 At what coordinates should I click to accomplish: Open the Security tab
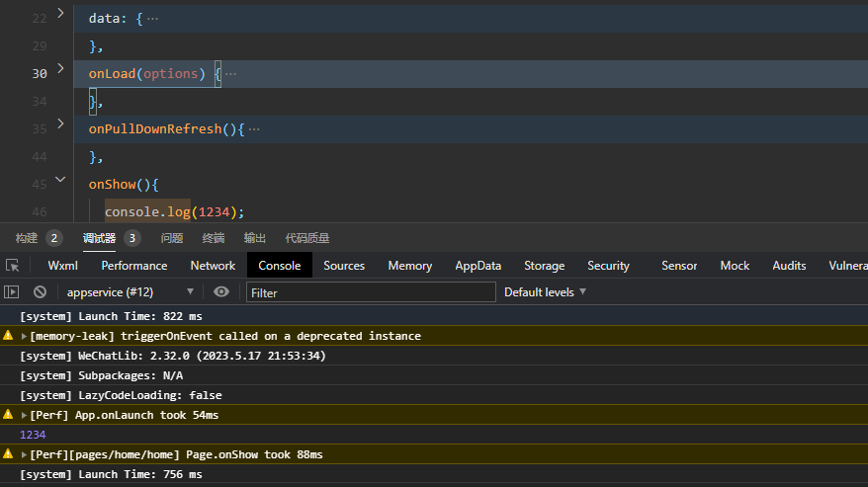(608, 266)
